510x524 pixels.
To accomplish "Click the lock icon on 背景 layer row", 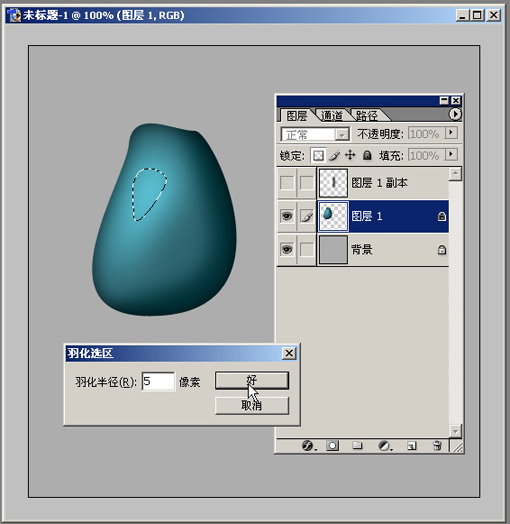I will click(x=442, y=250).
